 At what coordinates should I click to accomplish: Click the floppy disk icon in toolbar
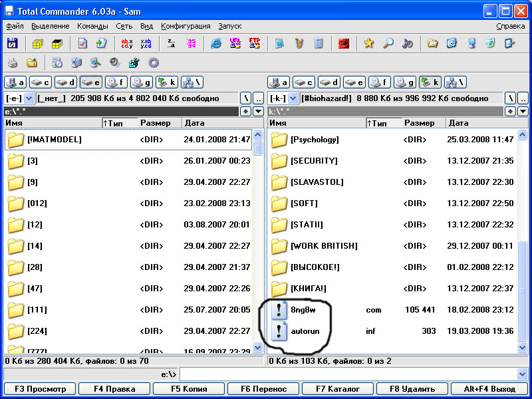[x=12, y=43]
